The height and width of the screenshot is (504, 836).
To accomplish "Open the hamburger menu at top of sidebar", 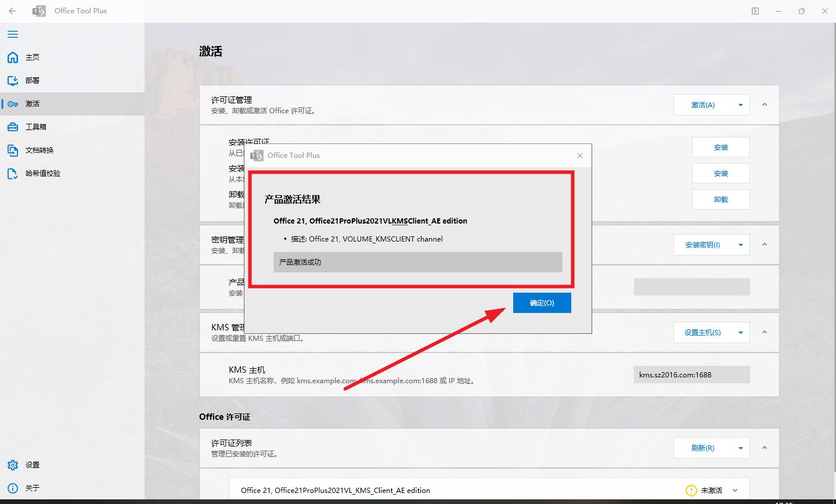I will 12,34.
